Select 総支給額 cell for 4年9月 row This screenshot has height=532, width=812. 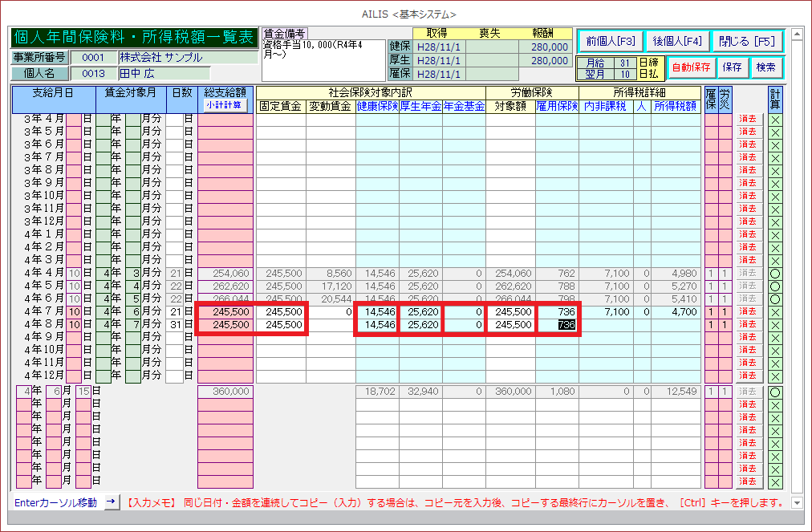tap(225, 337)
